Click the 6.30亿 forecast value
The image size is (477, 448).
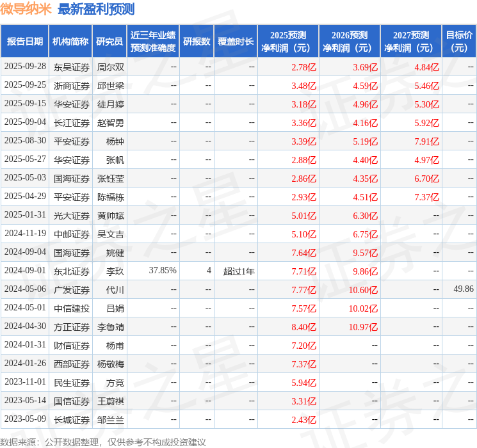[x=366, y=216]
